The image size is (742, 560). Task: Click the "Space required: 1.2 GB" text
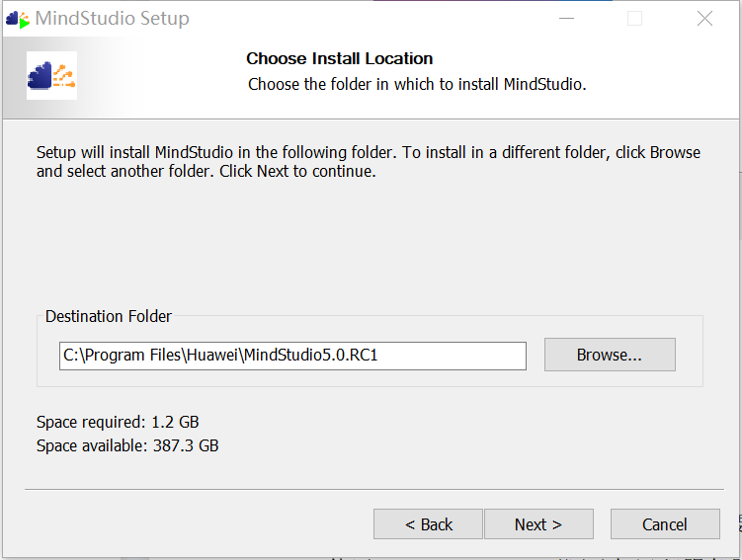118,423
